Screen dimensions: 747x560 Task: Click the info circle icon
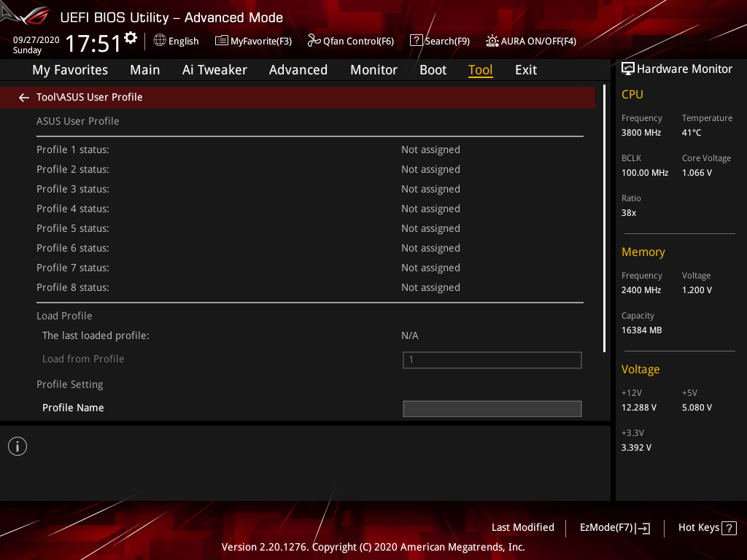click(18, 446)
